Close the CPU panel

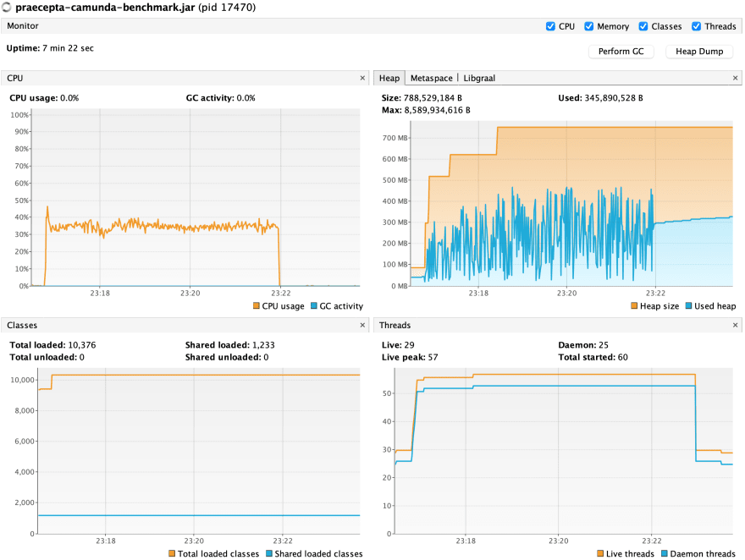362,78
